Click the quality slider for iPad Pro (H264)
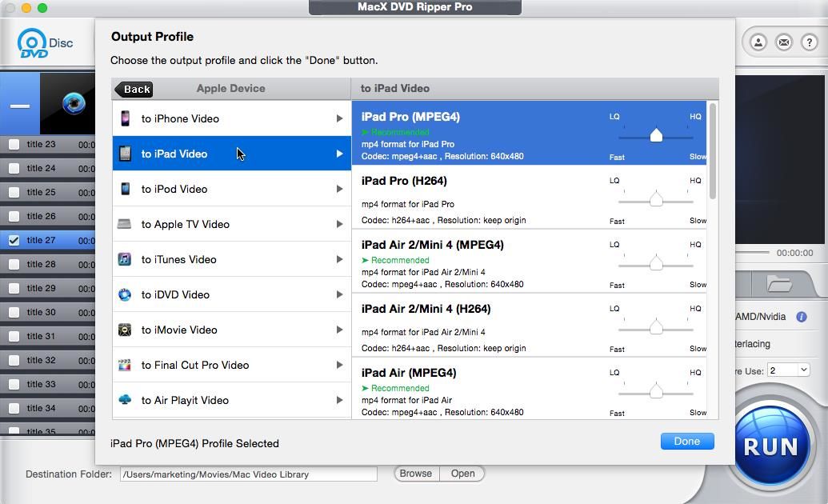 [x=656, y=198]
